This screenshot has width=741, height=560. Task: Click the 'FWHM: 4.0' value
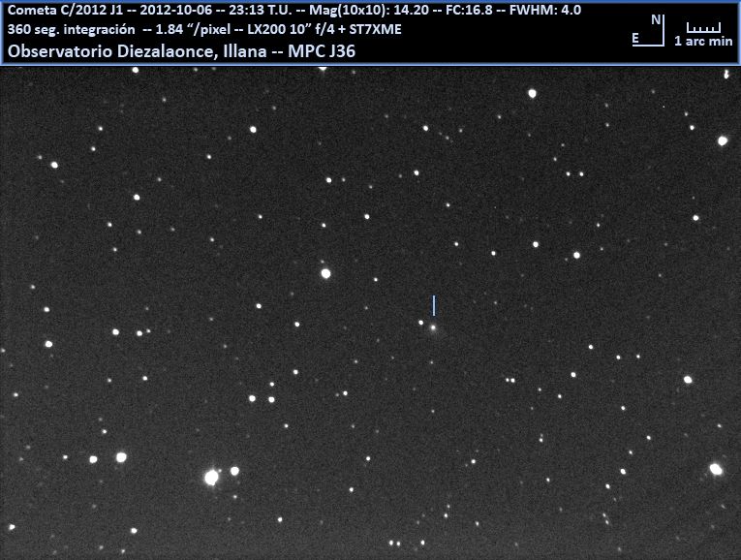pyautogui.click(x=545, y=10)
